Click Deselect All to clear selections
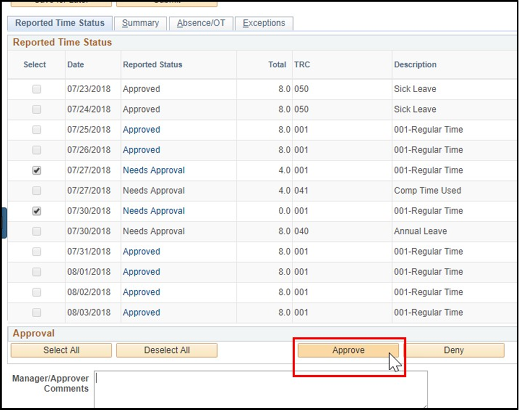Screen dimensions: 523x420 pos(166,350)
